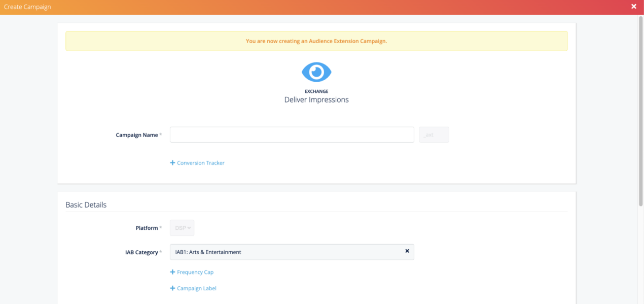Viewport: 644px width, 304px height.
Task: Click the Basic Details section heading
Action: (x=86, y=205)
